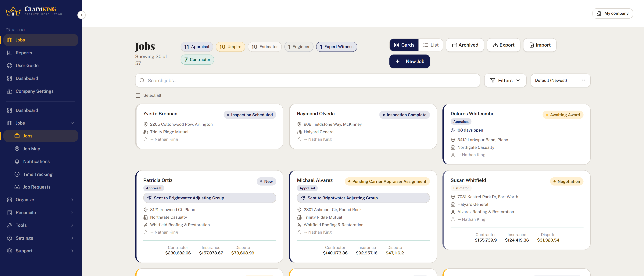Switch to Cards view
644x276 pixels.
pyautogui.click(x=404, y=45)
